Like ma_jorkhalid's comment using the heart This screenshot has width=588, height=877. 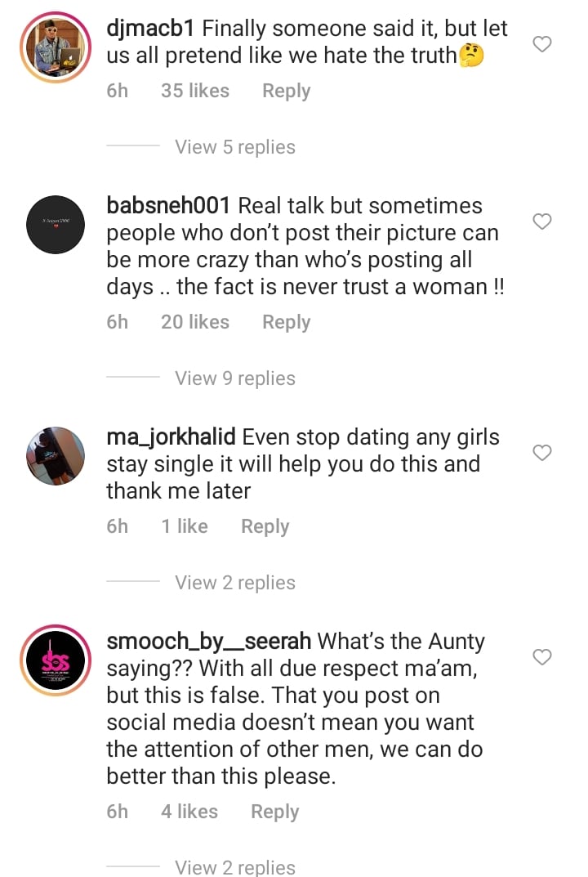(x=542, y=453)
